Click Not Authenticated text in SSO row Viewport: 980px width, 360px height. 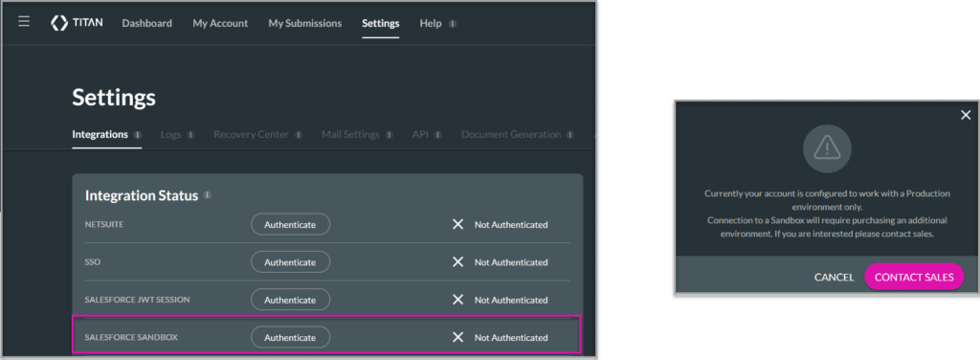point(511,262)
